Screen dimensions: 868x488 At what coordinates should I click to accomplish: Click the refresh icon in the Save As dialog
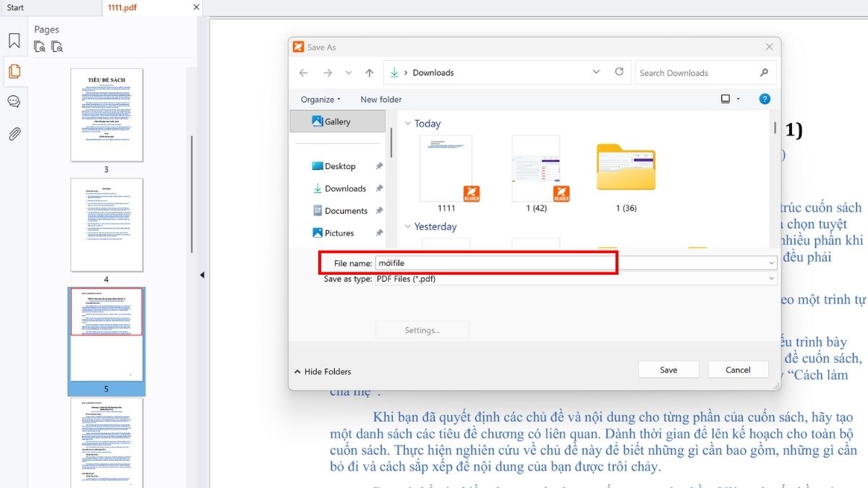[x=619, y=72]
